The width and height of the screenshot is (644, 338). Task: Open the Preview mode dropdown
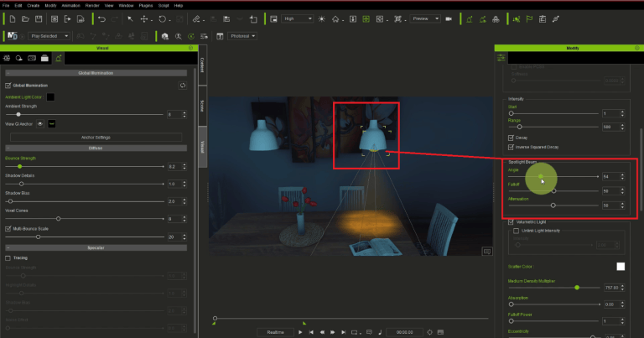(x=425, y=19)
